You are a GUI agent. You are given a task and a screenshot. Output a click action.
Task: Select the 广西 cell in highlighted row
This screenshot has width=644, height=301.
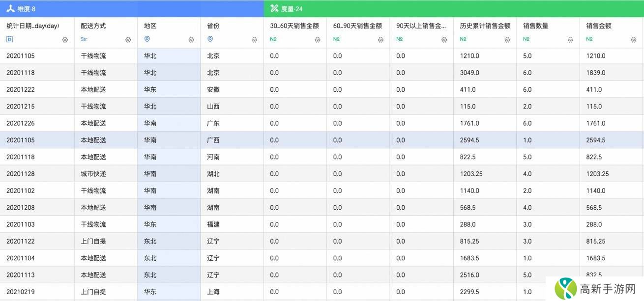[213, 140]
